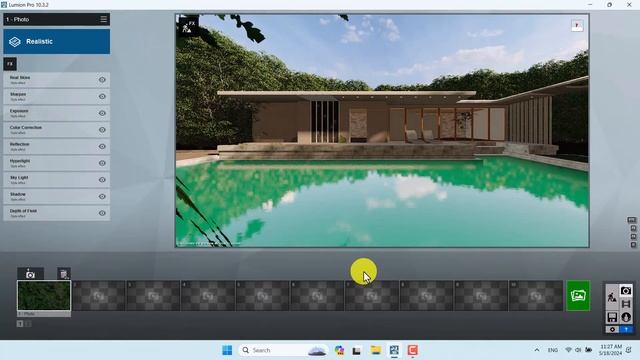Switch to photo set page 1
Screen dimensions: 640x360
[20, 324]
